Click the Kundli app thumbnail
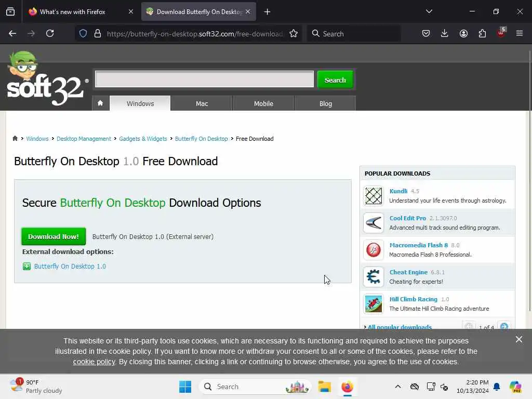This screenshot has width=532, height=399. [373, 196]
